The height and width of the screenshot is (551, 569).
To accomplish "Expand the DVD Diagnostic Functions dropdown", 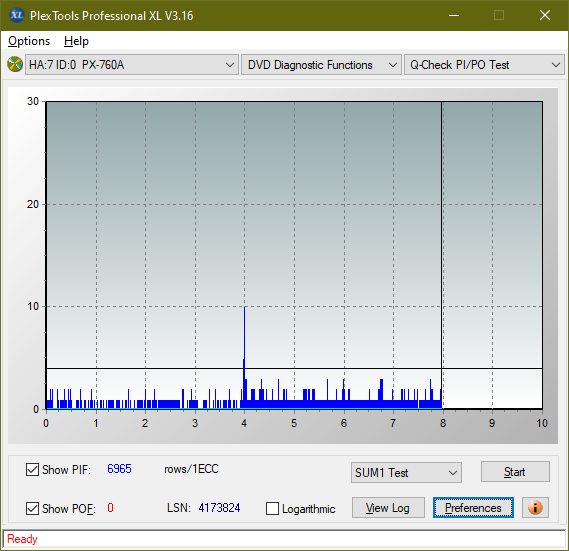I will 321,65.
